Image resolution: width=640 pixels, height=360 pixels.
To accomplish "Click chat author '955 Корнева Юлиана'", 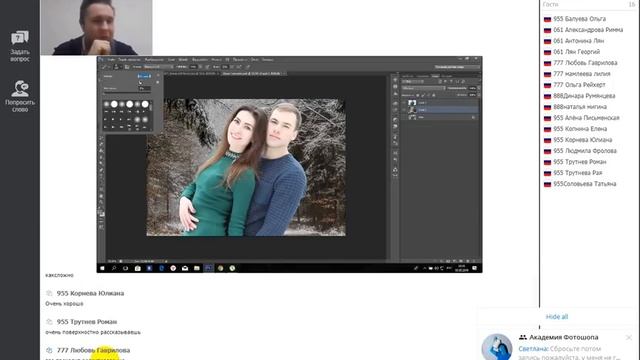I will click(x=90, y=293).
